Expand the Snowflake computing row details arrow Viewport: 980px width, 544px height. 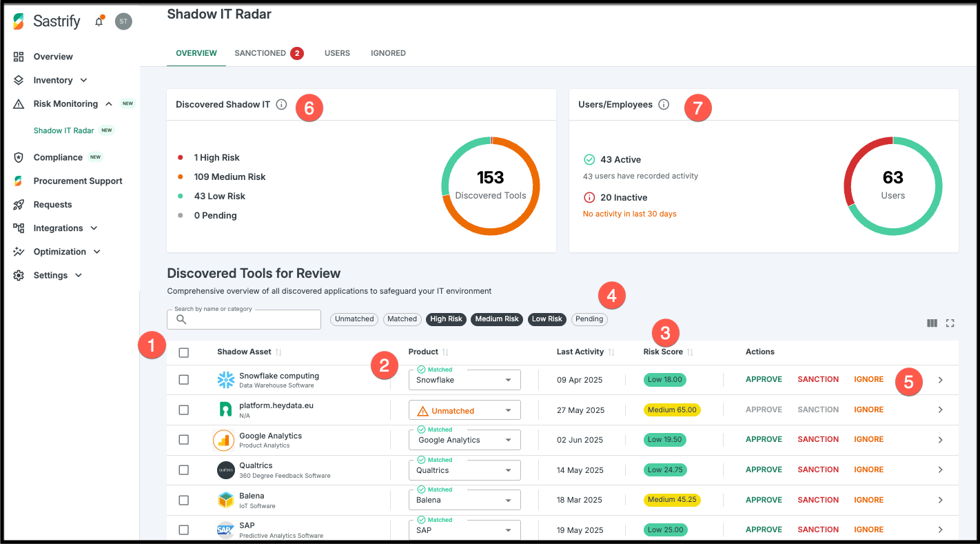(x=941, y=380)
